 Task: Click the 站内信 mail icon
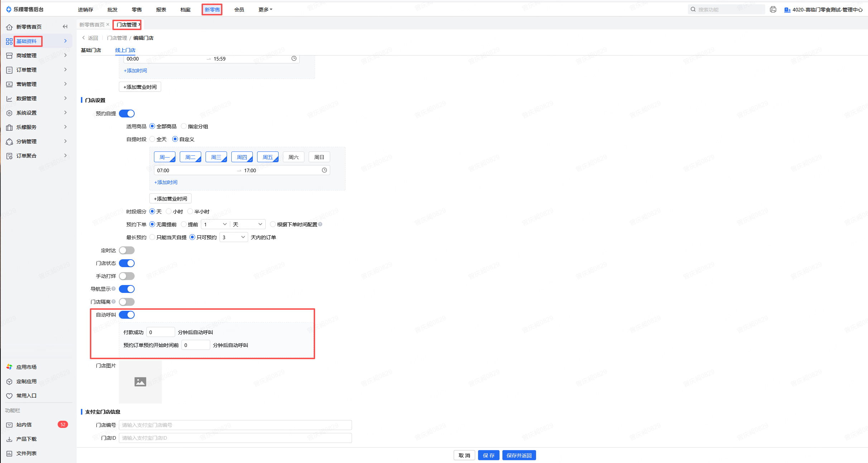(9, 425)
